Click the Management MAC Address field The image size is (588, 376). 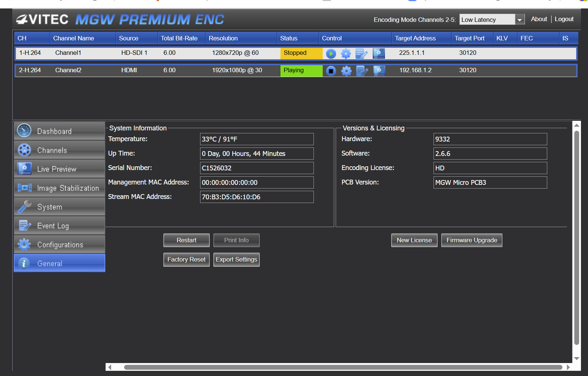(257, 183)
